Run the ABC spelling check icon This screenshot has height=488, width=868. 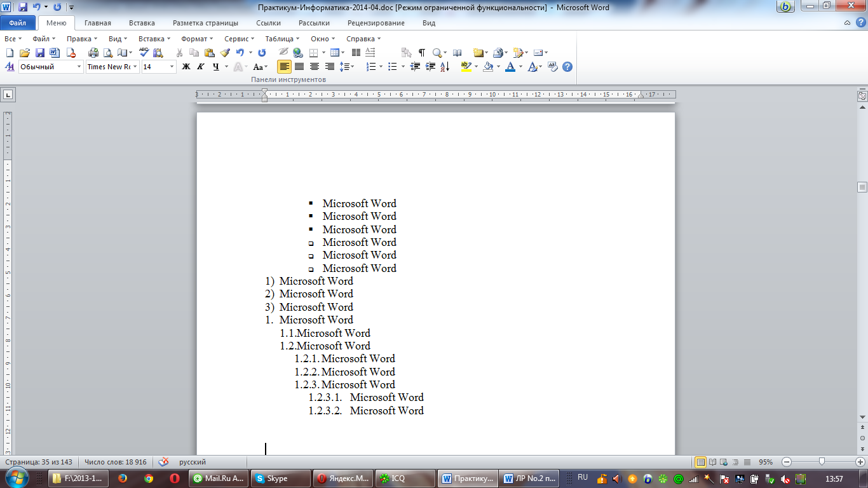pos(144,53)
